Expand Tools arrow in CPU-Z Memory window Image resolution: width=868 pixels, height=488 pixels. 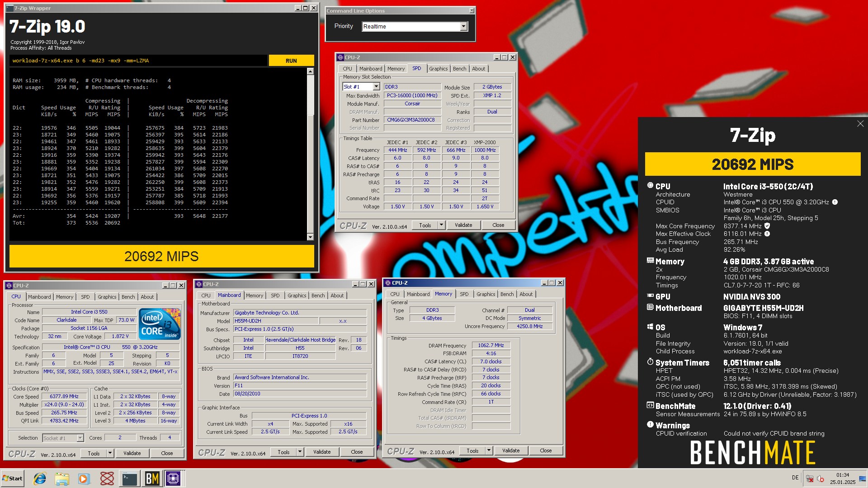(x=489, y=450)
